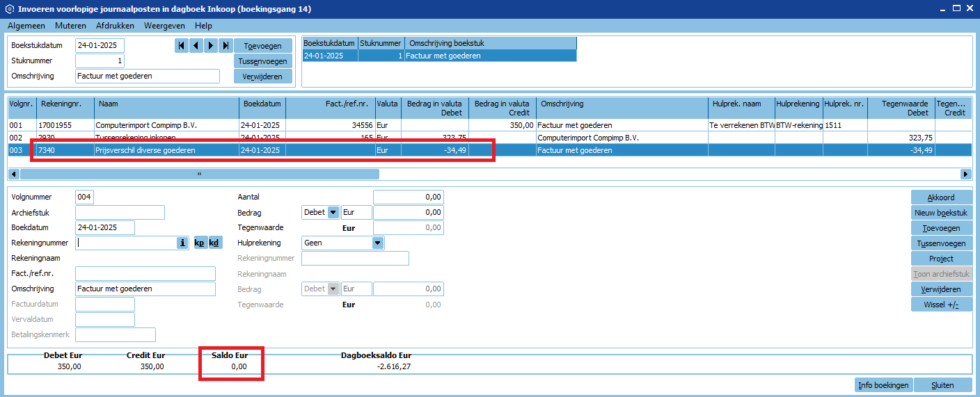This screenshot has width=980, height=397.
Task: Open the Debet/Credit dropdown for Bedrag
Action: (333, 213)
